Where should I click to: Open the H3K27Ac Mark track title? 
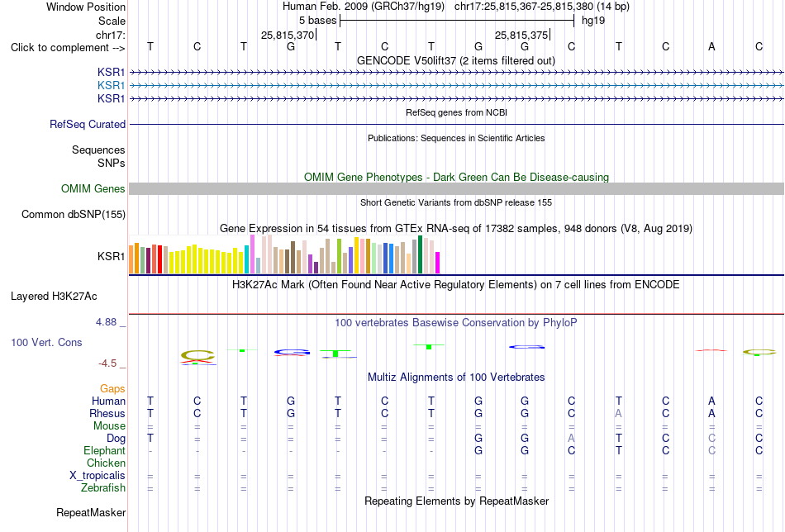click(455, 285)
